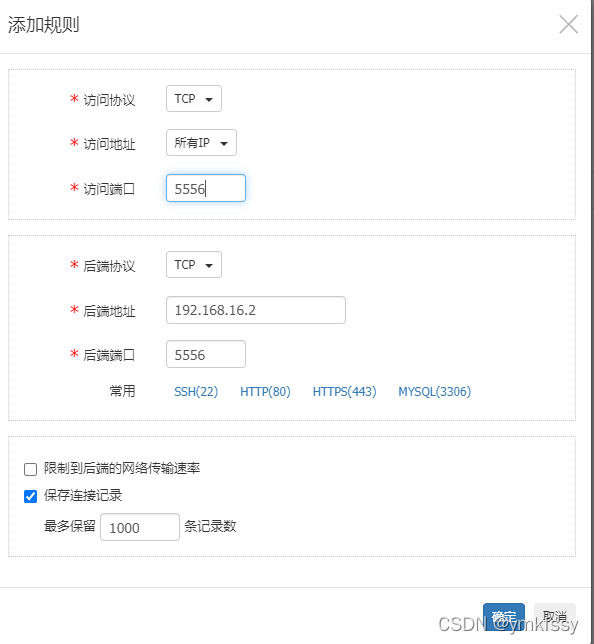Open the 后端协议 TCP dropdown
The image size is (594, 644).
194,264
